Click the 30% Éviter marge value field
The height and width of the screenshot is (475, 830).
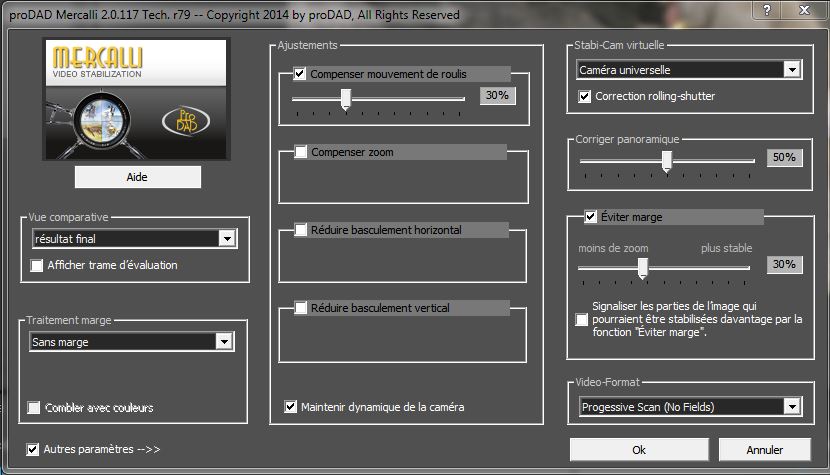point(784,264)
